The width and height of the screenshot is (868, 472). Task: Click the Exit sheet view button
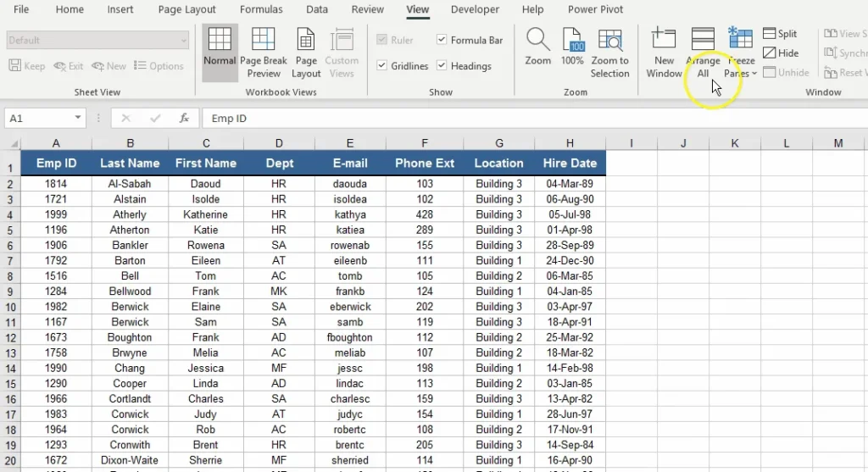click(68, 66)
